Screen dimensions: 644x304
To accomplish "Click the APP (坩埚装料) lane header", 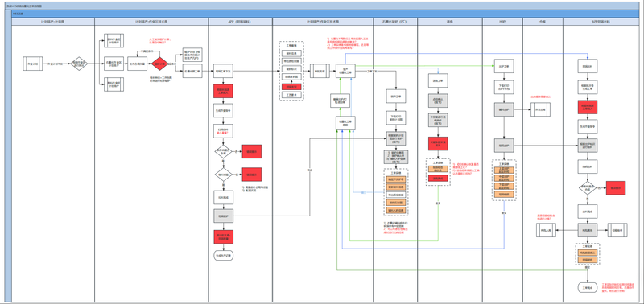I will (x=240, y=22).
